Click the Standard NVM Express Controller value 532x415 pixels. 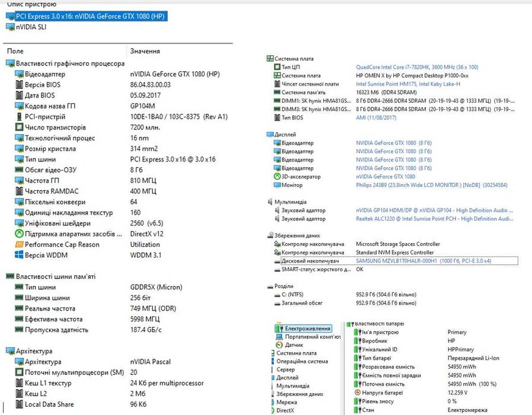click(x=394, y=252)
